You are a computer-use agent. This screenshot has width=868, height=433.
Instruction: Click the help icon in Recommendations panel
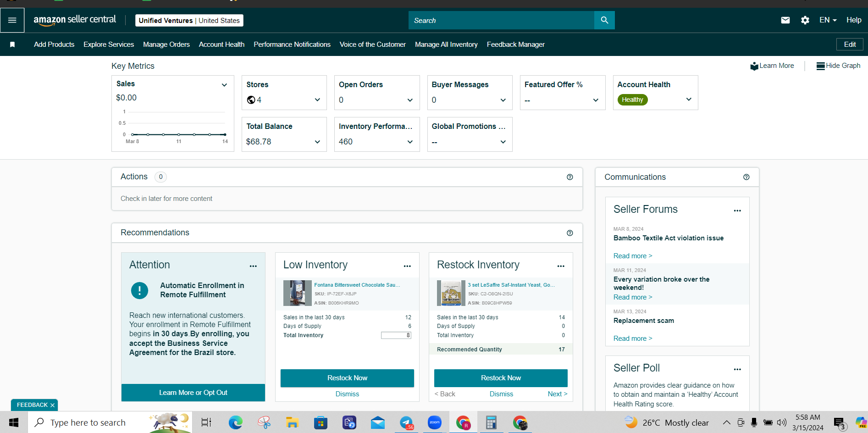tap(570, 233)
